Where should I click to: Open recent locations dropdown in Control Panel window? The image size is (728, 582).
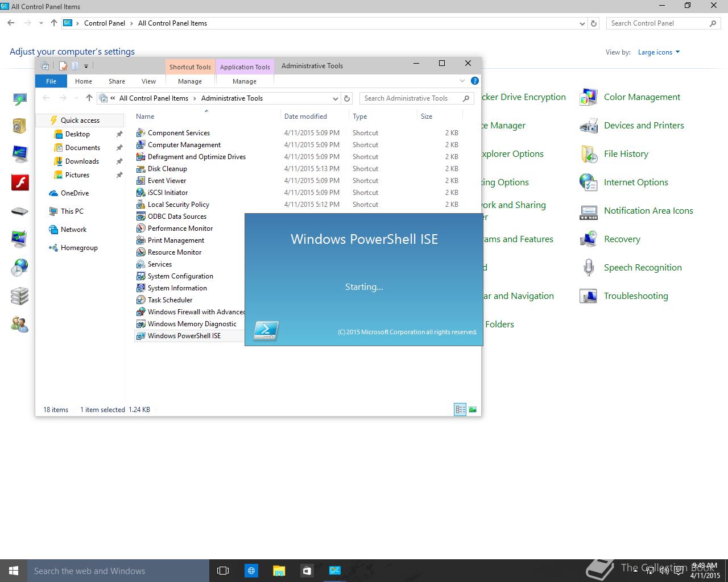tap(41, 23)
